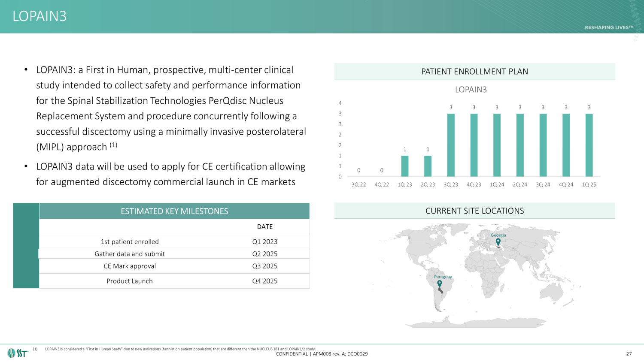This screenshot has height=362, width=644.
Task: Select the LOPAIN3 slide title
Action: click(39, 16)
